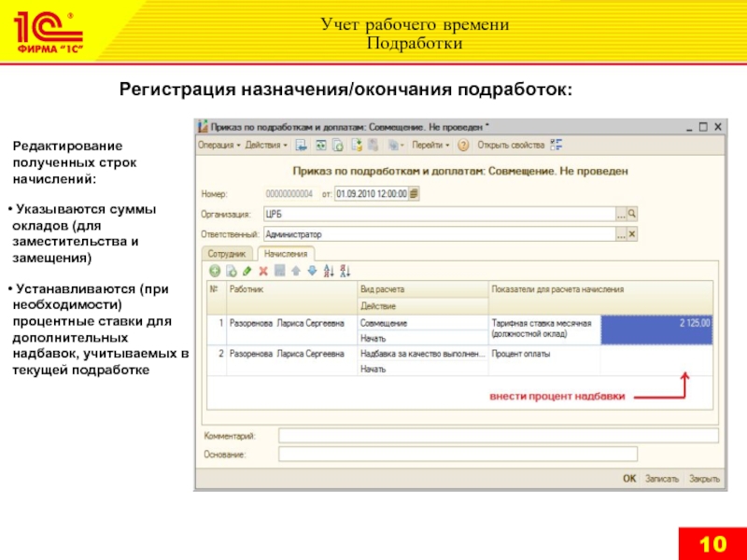Click the Тарифная ставка месячная cell
Viewport: 747px width, 560px height.
(544, 329)
